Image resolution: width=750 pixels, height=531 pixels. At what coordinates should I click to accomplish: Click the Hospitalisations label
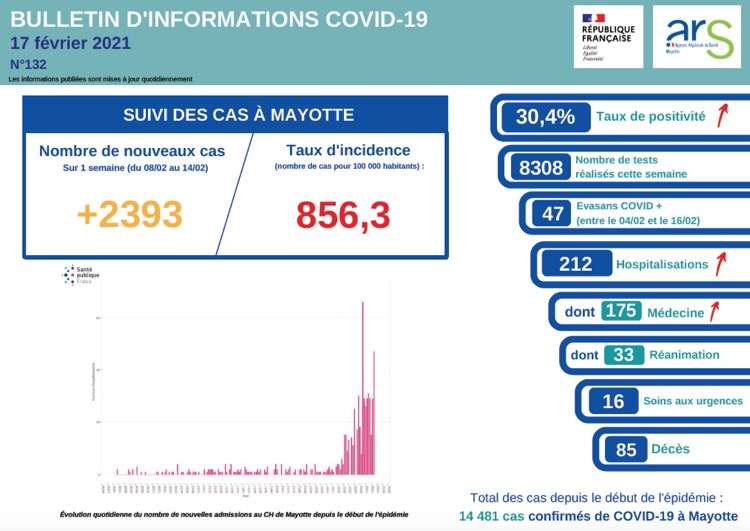point(662,264)
